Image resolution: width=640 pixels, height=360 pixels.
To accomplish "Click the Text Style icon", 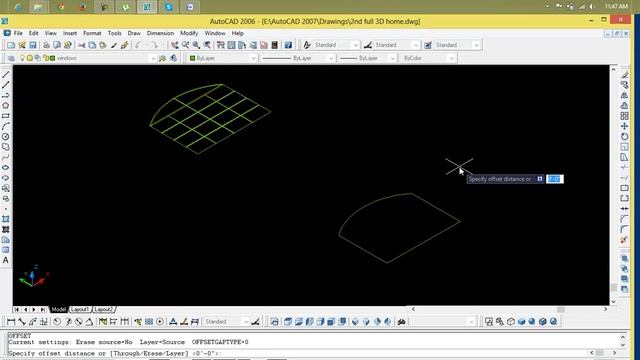I will (x=307, y=45).
